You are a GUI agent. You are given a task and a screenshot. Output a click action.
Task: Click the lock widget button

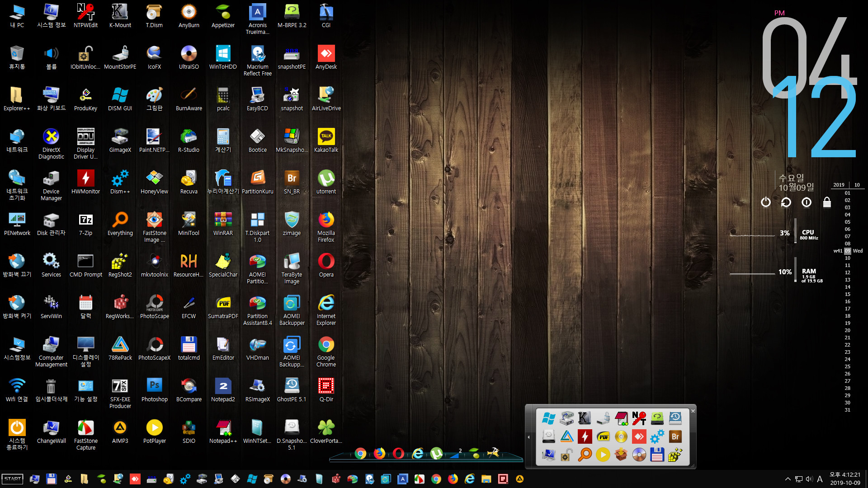click(827, 202)
